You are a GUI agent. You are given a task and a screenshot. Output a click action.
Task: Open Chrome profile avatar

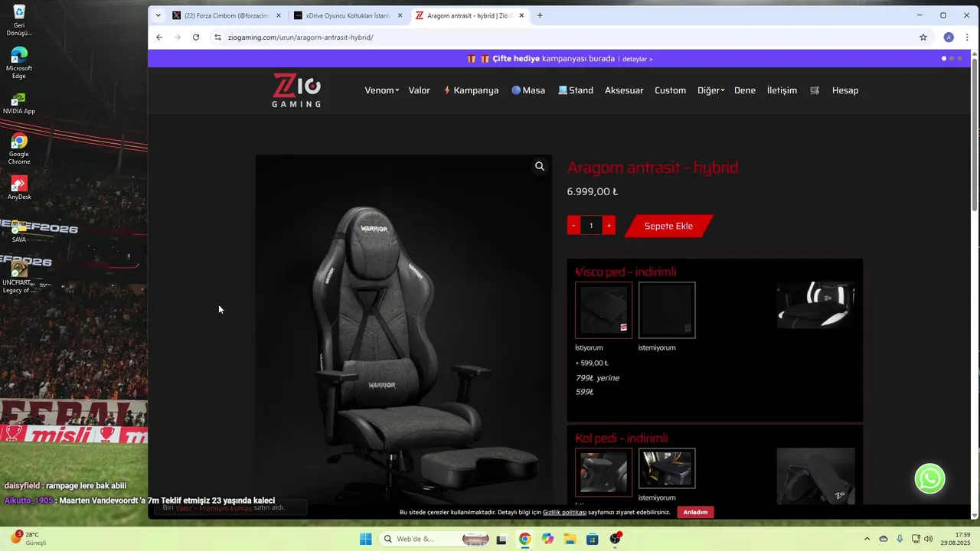click(949, 37)
